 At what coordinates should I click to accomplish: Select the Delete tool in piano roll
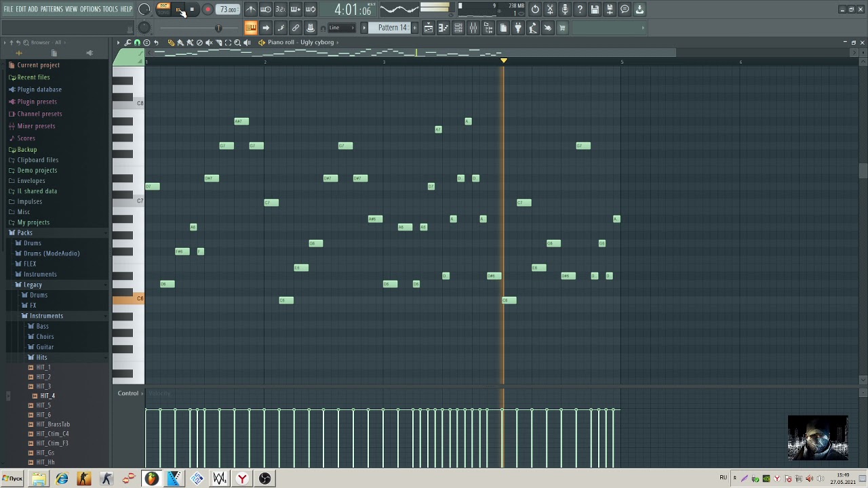[199, 43]
